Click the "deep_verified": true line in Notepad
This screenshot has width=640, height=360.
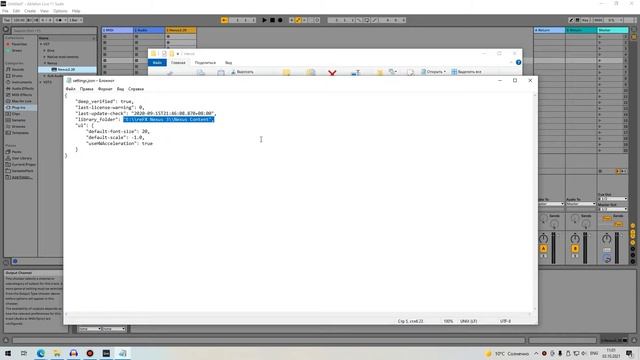[x=104, y=101]
